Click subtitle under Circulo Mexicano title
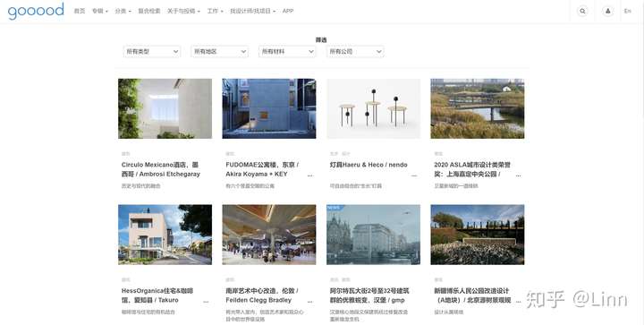This screenshot has width=644, height=325. pos(141,186)
